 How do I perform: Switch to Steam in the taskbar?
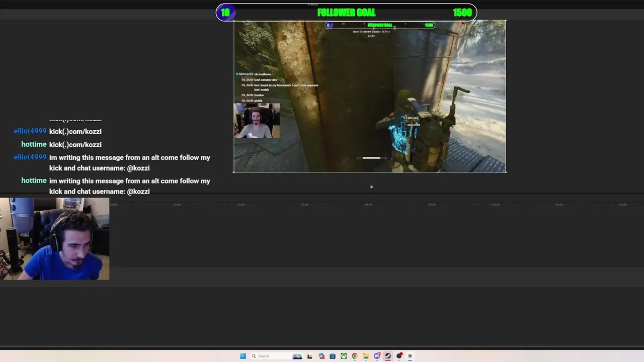(x=388, y=356)
